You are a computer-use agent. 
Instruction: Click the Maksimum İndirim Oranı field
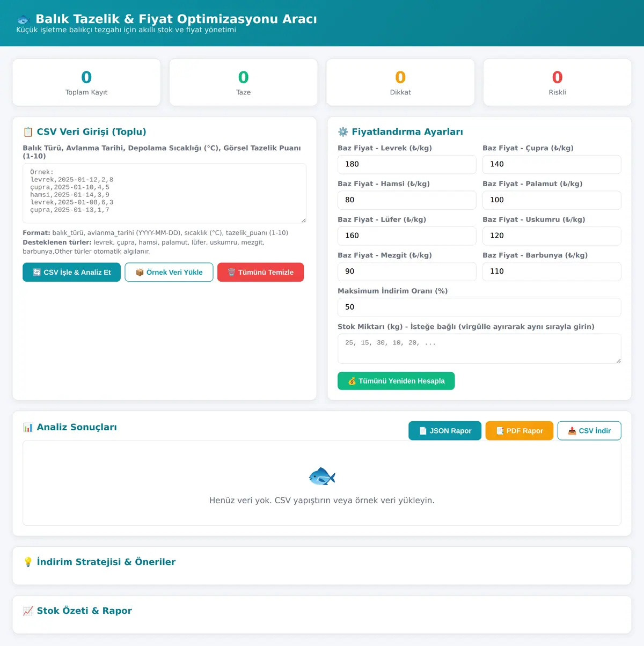(x=479, y=307)
